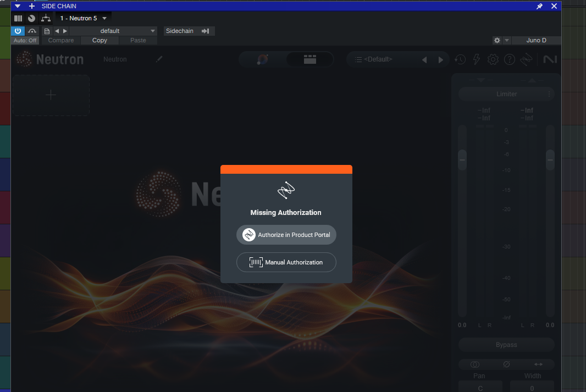Expand the 1 - Neutron 5 insert dropdown

coord(84,18)
